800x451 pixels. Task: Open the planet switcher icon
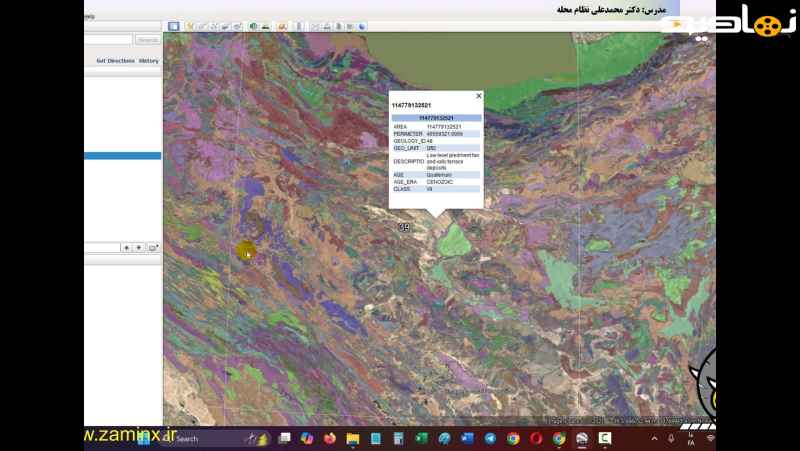(x=281, y=26)
